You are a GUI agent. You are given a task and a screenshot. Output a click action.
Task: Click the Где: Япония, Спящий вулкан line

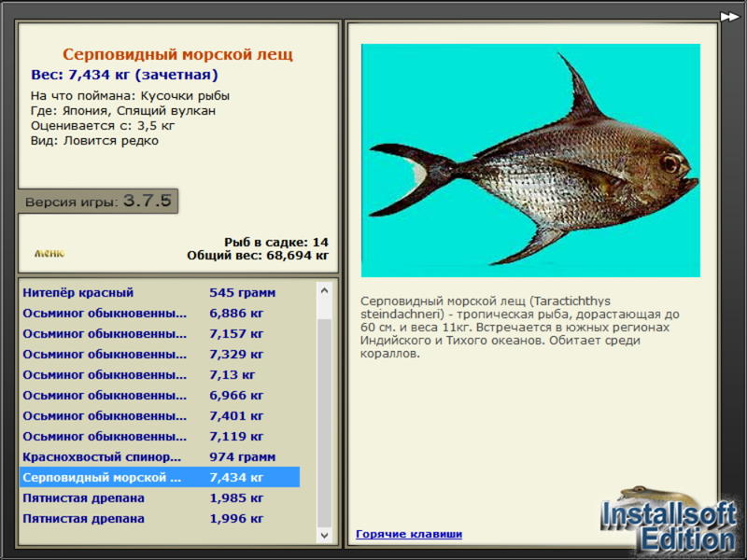coord(123,110)
